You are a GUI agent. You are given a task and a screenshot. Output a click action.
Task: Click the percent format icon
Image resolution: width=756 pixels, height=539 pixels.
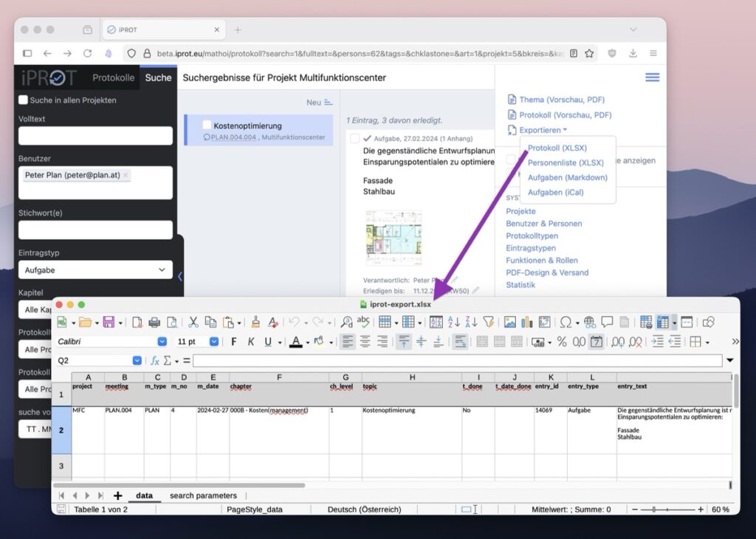[x=562, y=342]
